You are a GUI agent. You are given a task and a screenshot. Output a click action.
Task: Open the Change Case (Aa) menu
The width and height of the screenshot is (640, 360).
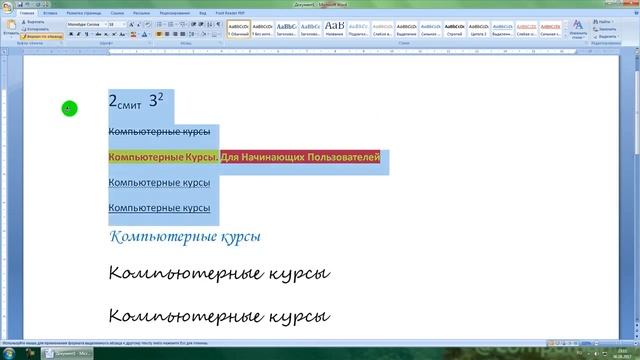[122, 35]
